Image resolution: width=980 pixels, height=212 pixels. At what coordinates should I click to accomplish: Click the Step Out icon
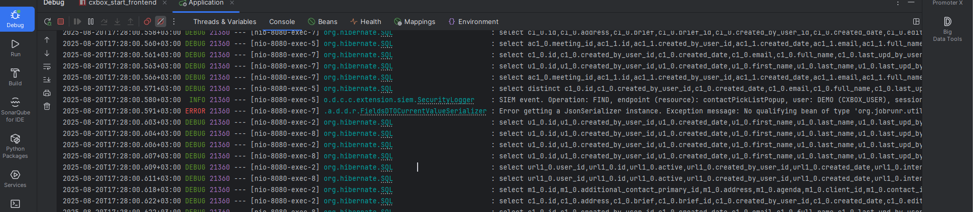point(131,21)
